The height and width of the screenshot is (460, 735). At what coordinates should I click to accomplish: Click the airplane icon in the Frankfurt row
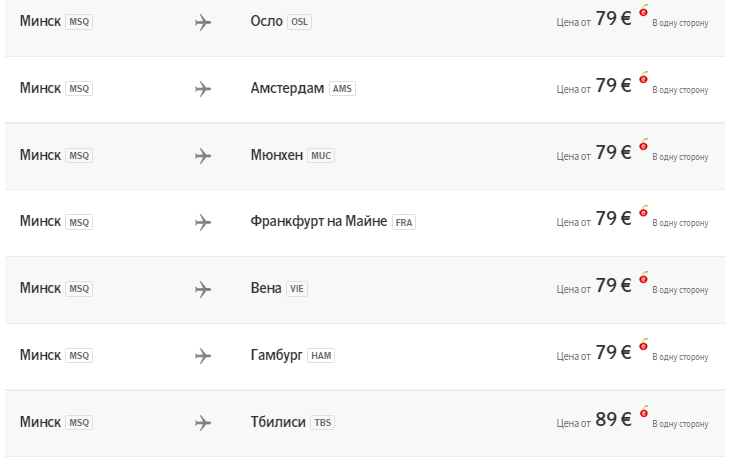point(203,222)
